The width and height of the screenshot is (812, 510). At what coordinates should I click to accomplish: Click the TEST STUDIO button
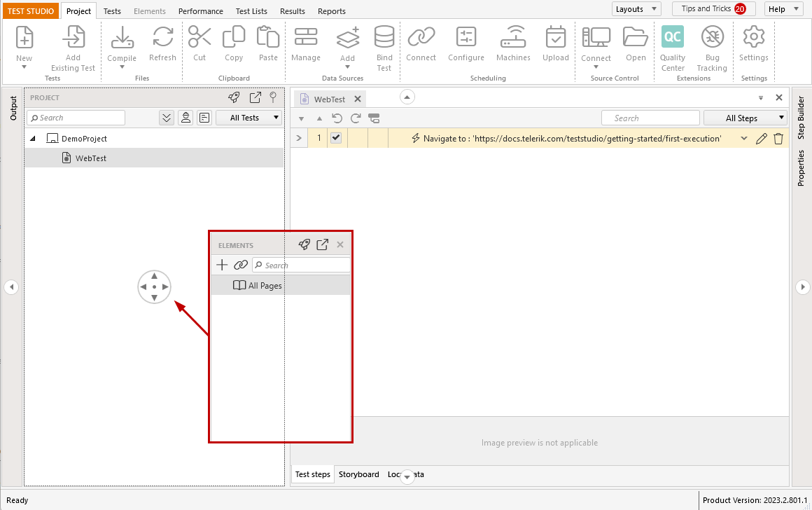(31, 11)
